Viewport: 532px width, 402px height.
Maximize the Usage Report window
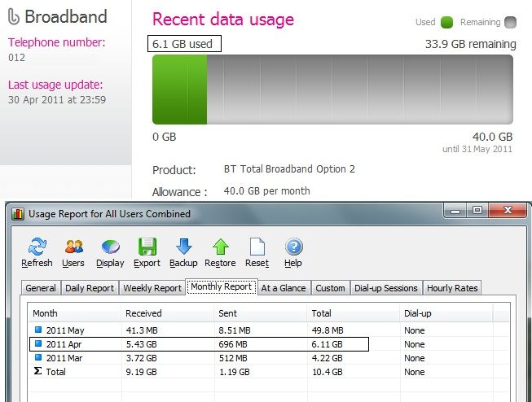[x=477, y=211]
